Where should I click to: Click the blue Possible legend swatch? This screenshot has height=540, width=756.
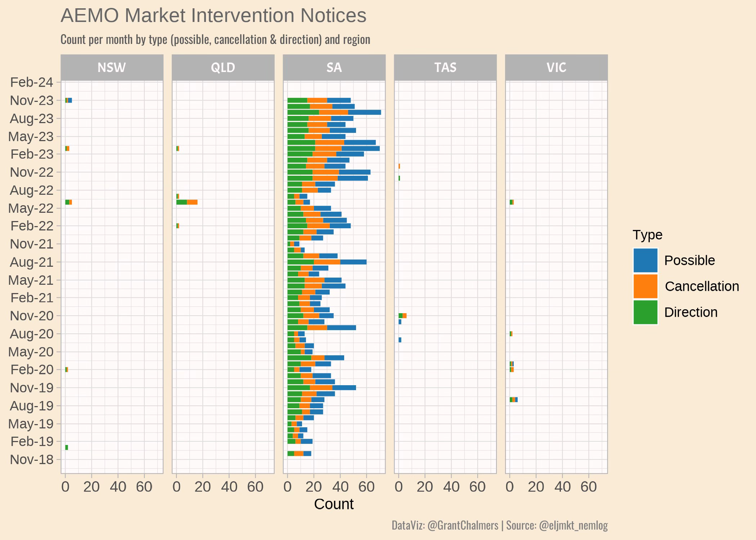[645, 260]
